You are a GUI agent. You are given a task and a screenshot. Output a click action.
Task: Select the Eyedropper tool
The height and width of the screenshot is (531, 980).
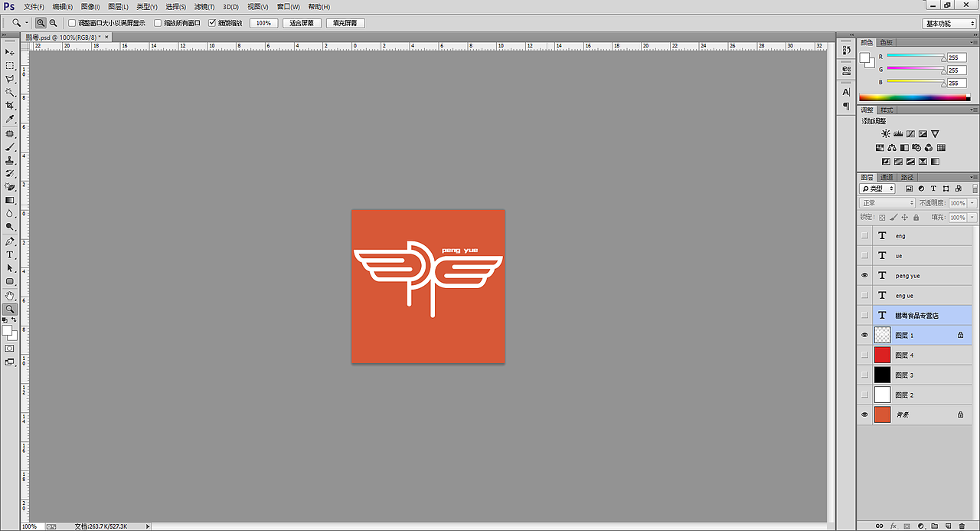(x=10, y=120)
